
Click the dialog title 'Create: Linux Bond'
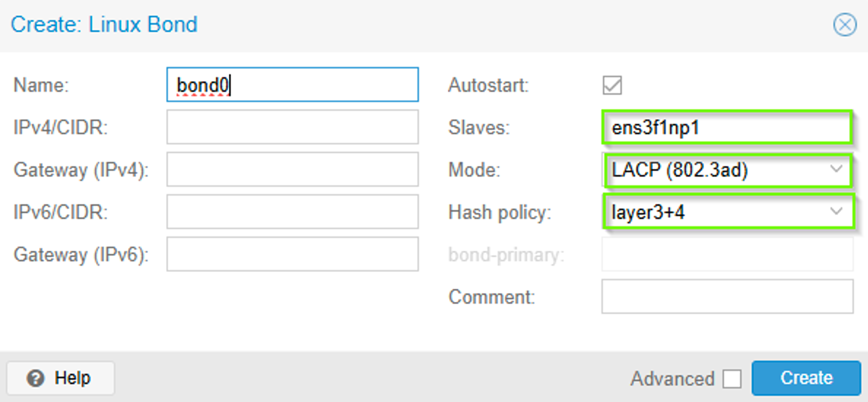point(104,25)
